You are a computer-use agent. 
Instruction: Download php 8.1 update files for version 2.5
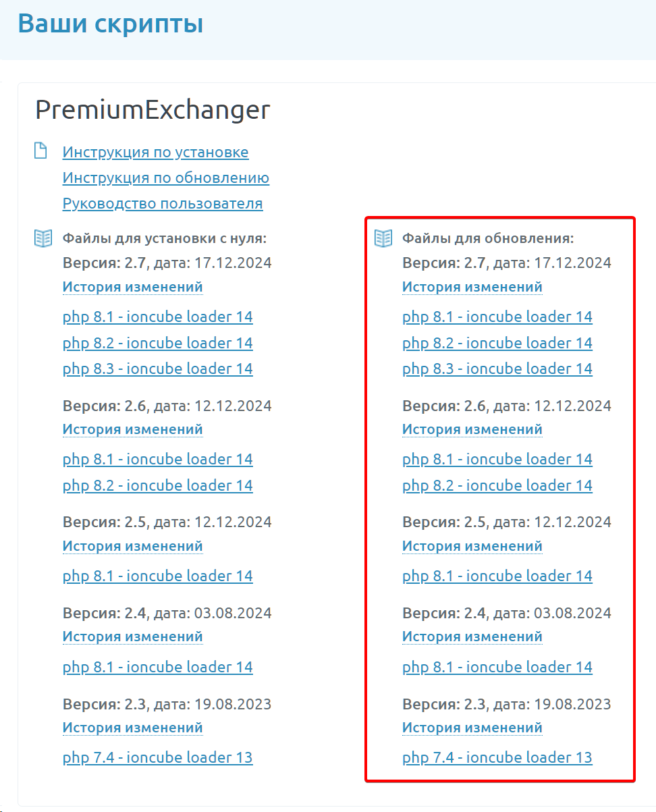point(497,576)
